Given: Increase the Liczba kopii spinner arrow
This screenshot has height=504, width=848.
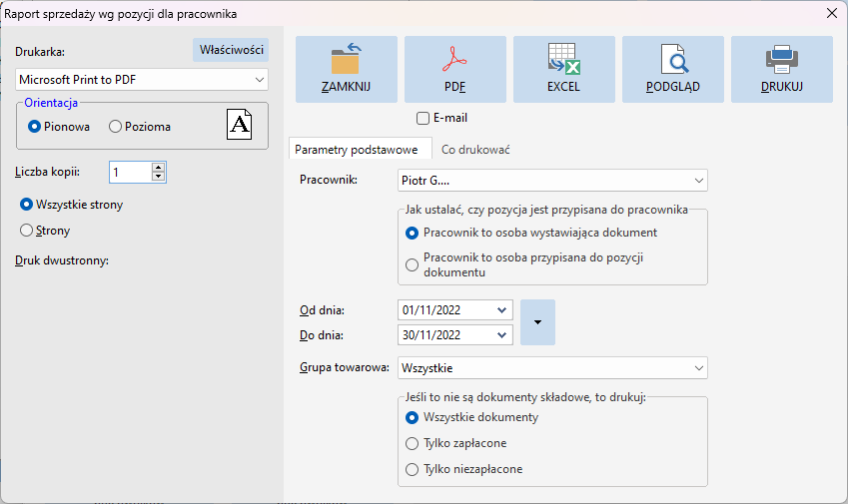Looking at the screenshot, I should coord(158,168).
